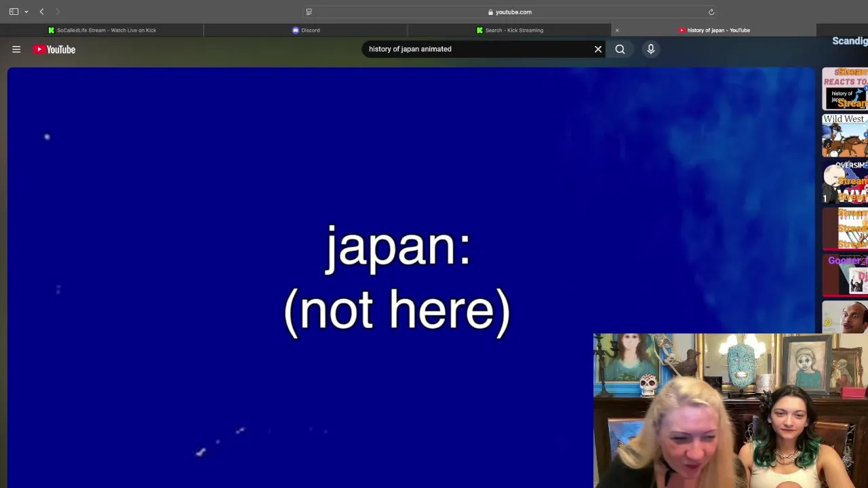This screenshot has width=868, height=488.
Task: Switch to the Discord tab
Action: click(x=306, y=30)
